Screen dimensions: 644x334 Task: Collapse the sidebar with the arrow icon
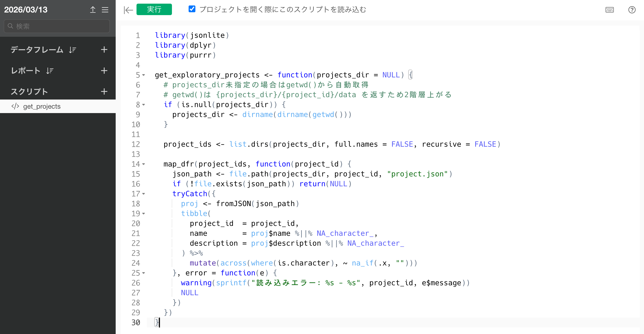(128, 10)
